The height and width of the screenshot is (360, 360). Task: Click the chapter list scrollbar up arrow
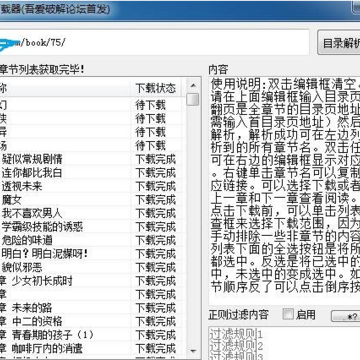(192, 85)
